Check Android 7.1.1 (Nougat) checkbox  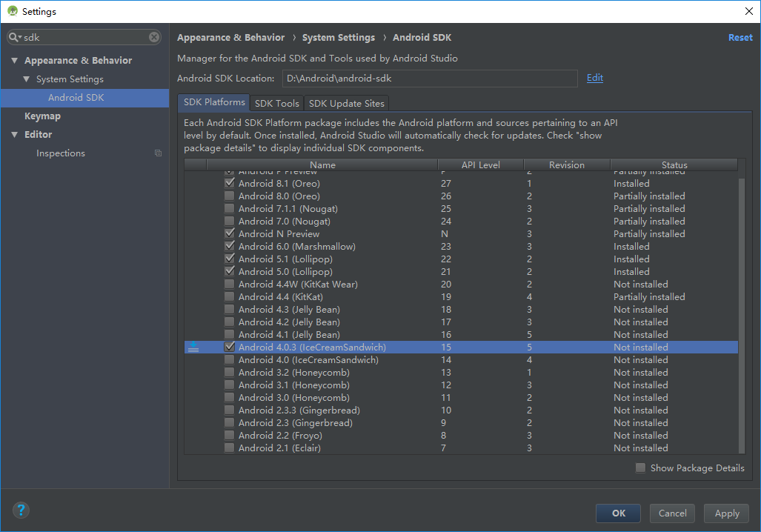(x=230, y=209)
